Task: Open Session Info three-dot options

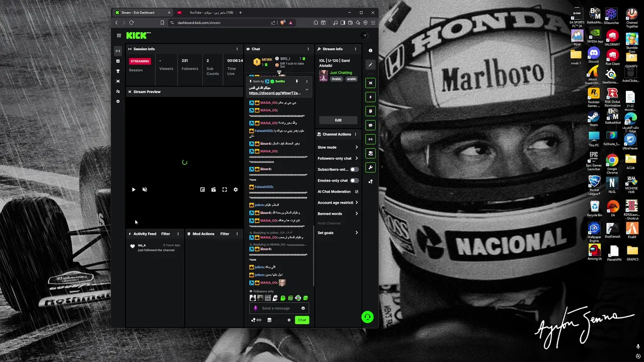Action: [x=237, y=49]
